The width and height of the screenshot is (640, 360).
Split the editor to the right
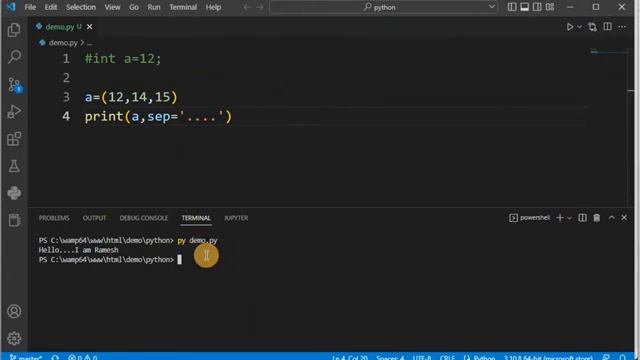pyautogui.click(x=607, y=27)
